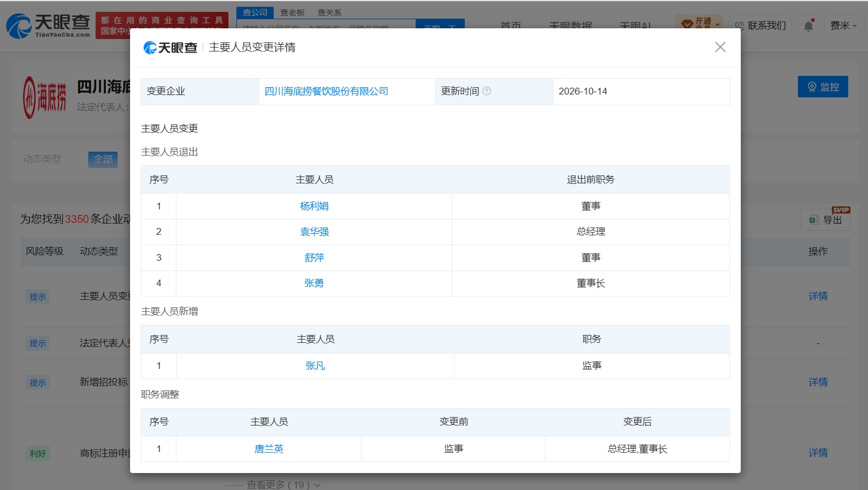868x490 pixels.
Task: Click the 天眼查 logo in dialog header
Action: coord(170,48)
